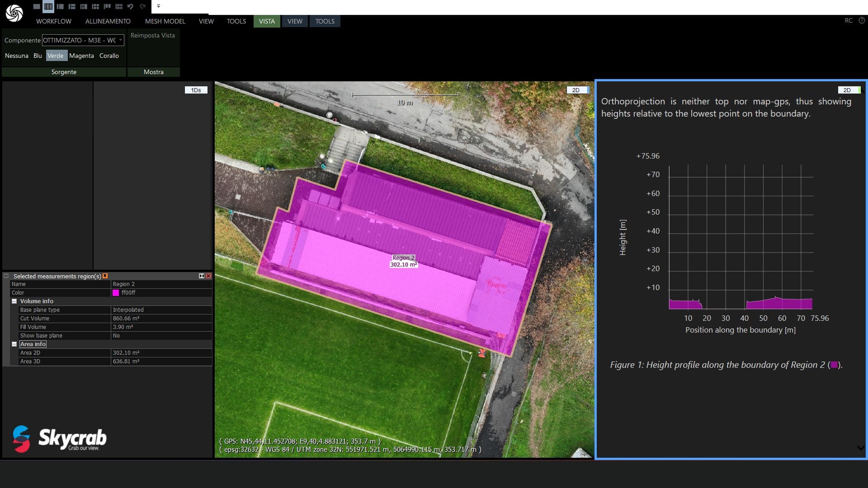This screenshot has height=488, width=868.
Task: Open the Componente dropdown
Action: click(120, 40)
